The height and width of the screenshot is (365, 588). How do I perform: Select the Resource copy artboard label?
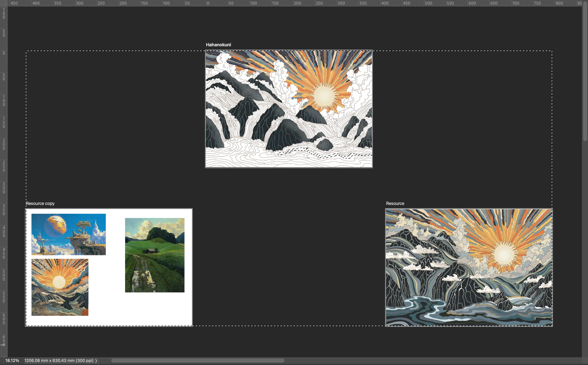coord(40,204)
